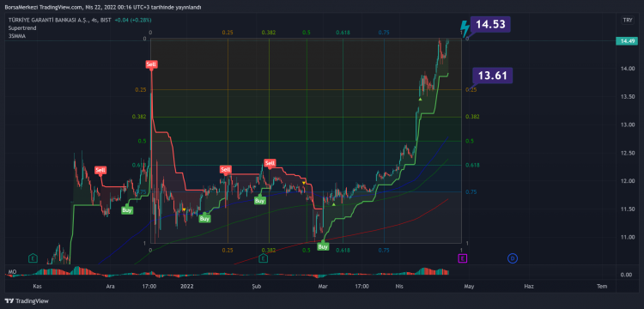The image size is (644, 309).
Task: Click the 2022 label on time axis
Action: tap(187, 286)
